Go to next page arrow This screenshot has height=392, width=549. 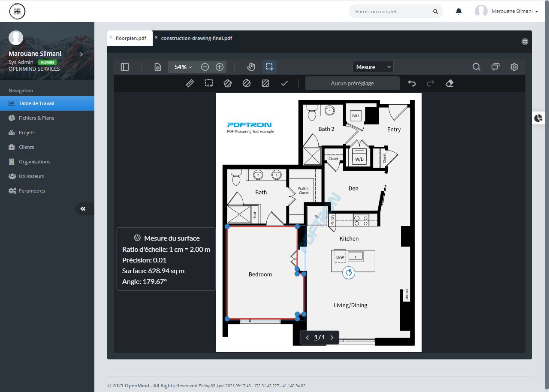(332, 338)
